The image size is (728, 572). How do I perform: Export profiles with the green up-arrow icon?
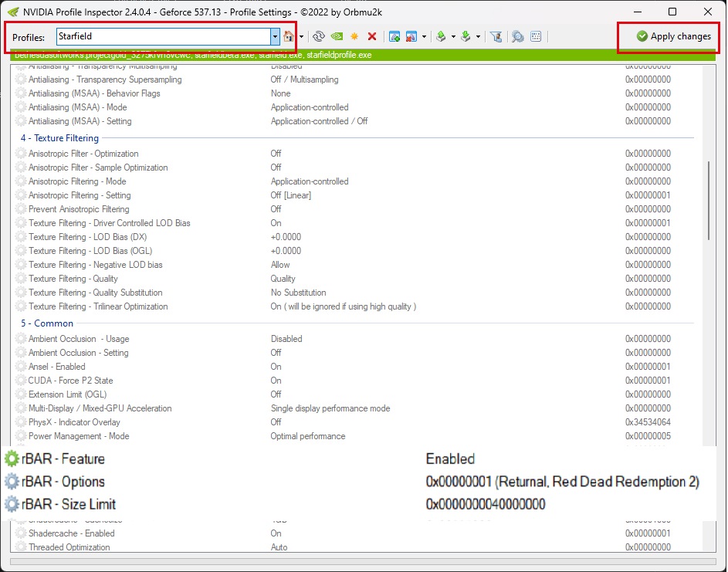point(441,36)
